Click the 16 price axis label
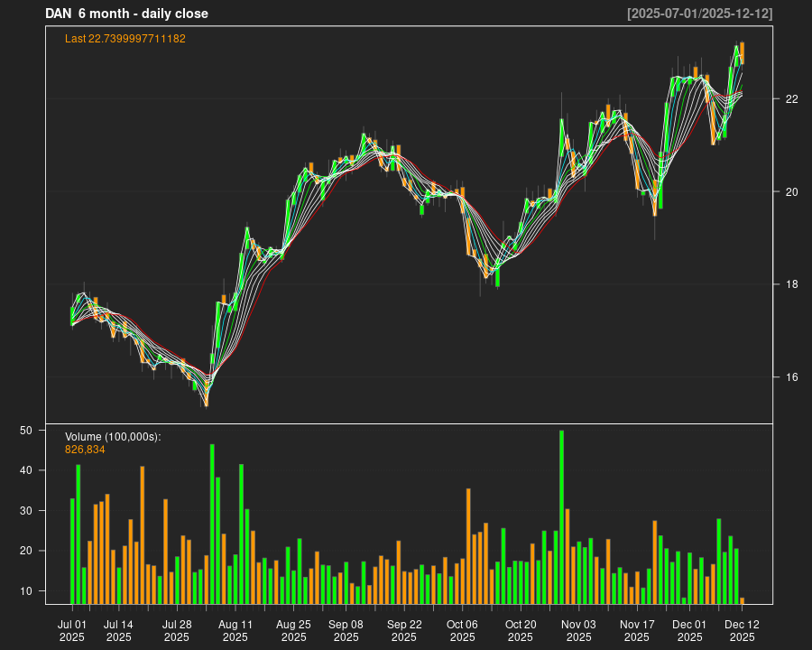 792,377
